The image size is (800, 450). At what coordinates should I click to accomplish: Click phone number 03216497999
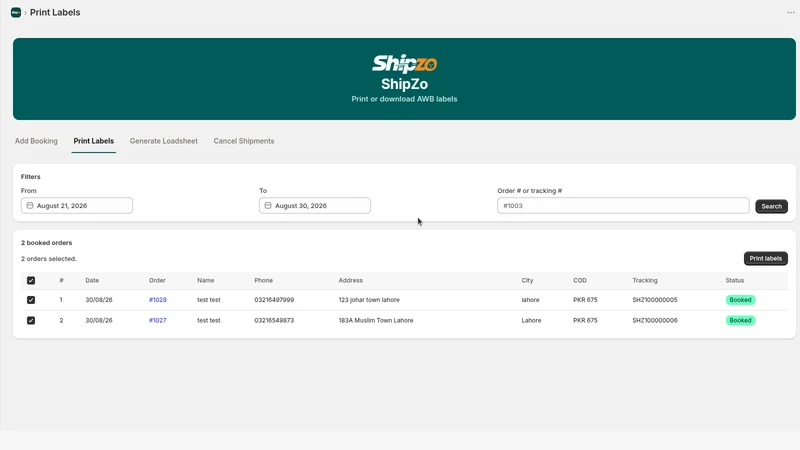(274, 300)
